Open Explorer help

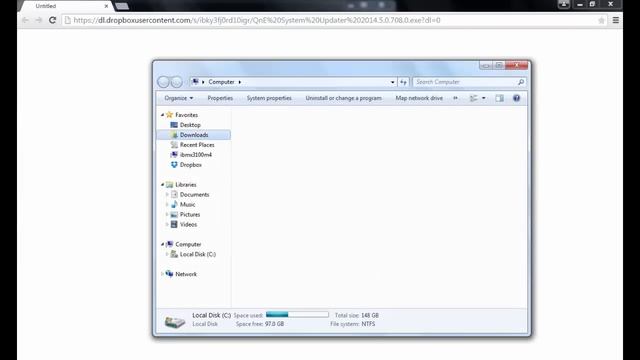[x=516, y=98]
